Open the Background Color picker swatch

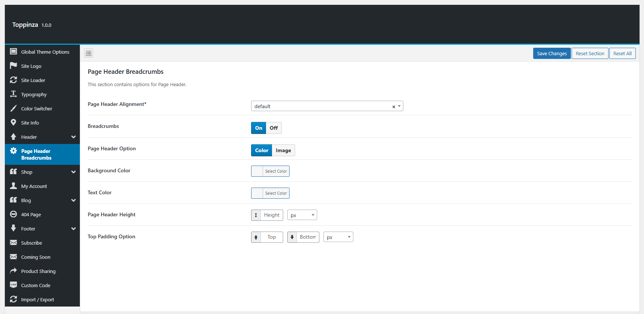tap(257, 171)
